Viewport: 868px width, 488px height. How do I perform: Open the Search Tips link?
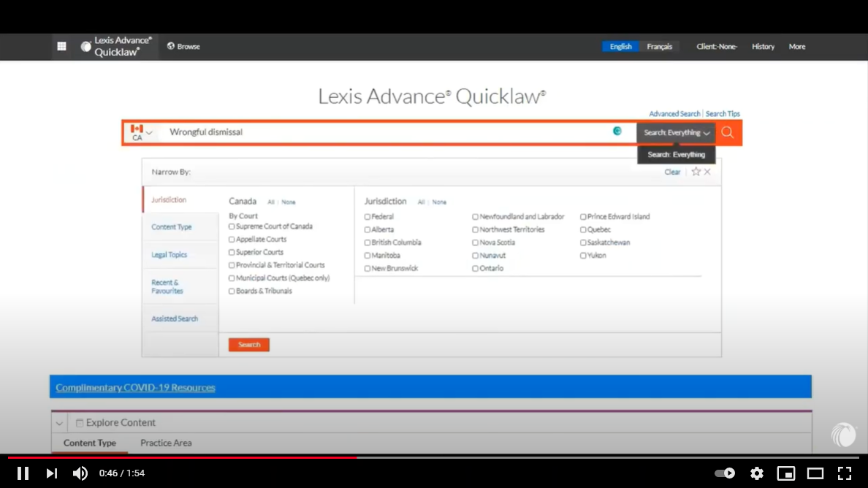(x=723, y=113)
